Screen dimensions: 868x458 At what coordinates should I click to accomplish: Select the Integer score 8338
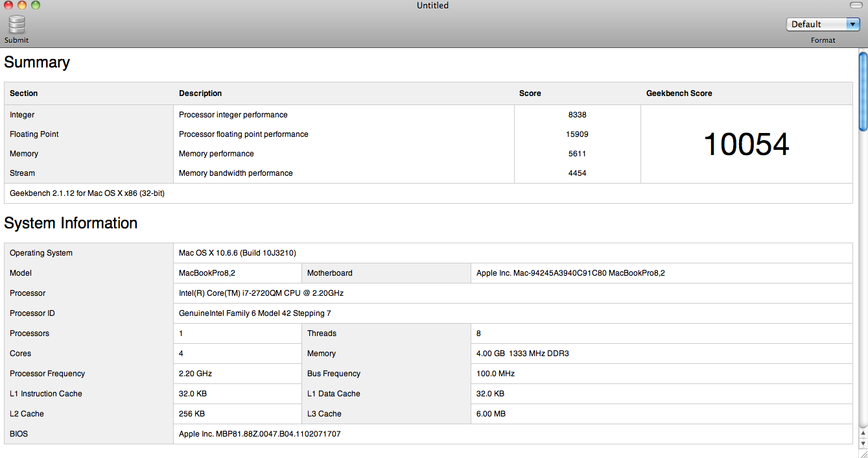click(x=577, y=115)
